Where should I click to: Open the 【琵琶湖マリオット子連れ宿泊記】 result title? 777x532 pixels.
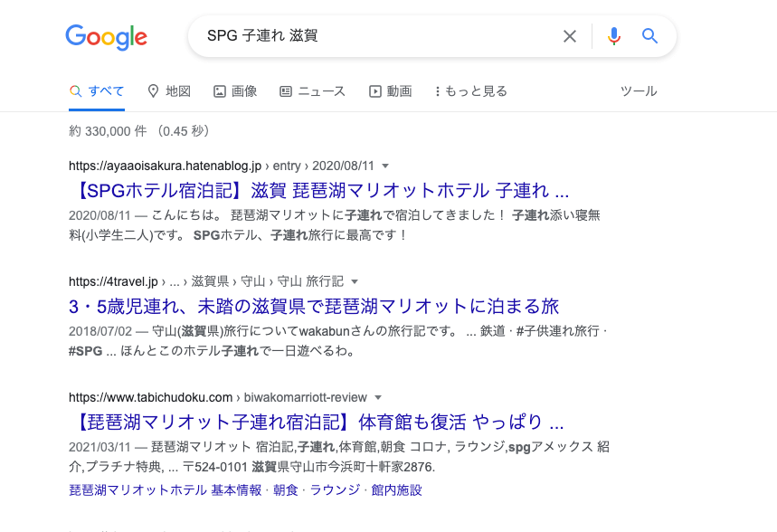click(317, 422)
